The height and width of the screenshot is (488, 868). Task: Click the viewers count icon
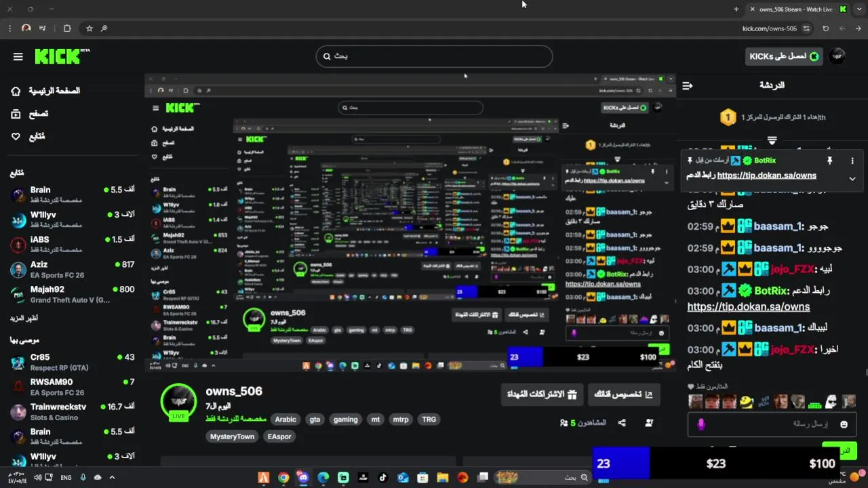click(564, 423)
